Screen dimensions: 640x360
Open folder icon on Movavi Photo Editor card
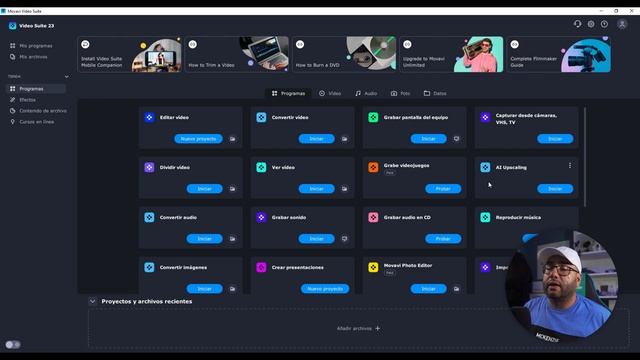click(x=456, y=289)
